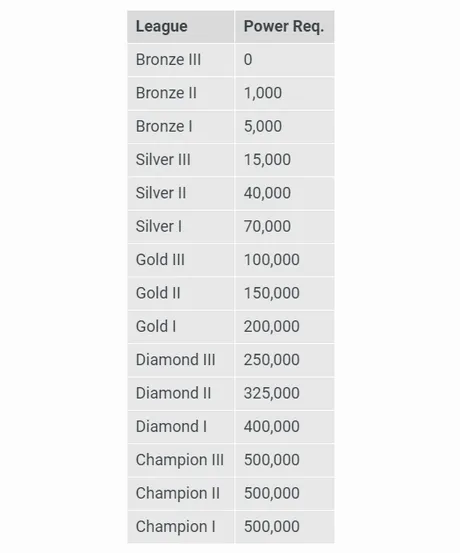Click the 200,000 power requirement value

pos(272,326)
